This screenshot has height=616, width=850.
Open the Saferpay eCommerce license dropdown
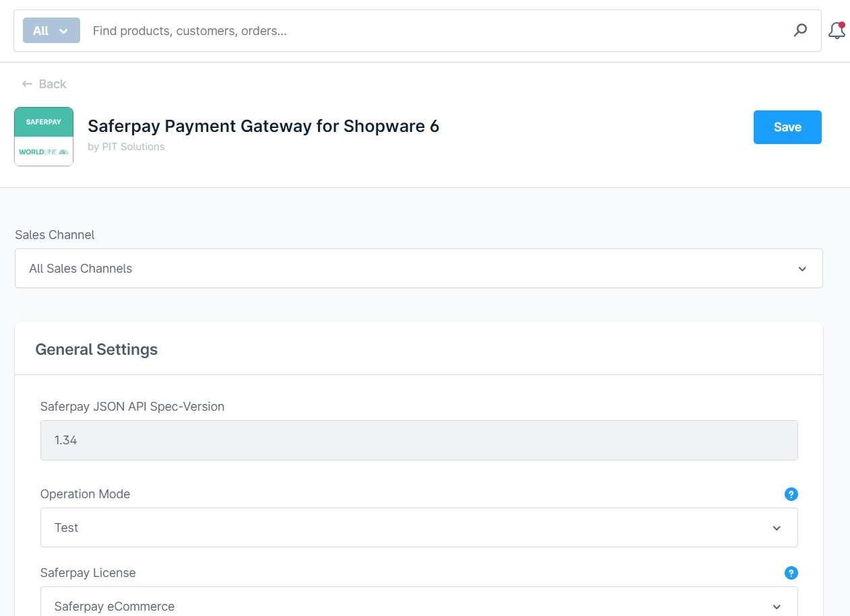[x=418, y=604]
